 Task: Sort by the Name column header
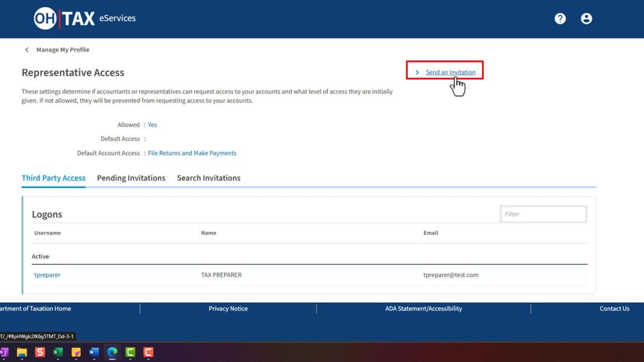pos(208,233)
